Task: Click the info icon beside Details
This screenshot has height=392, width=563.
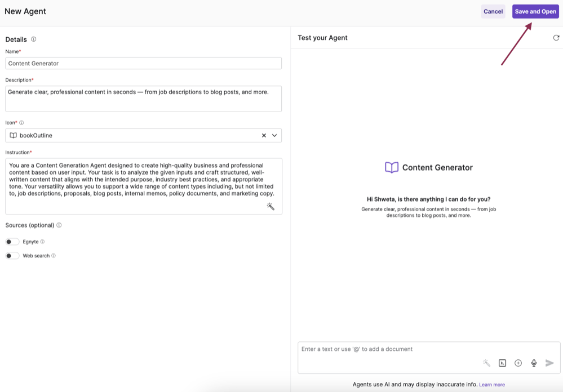Action: click(x=34, y=39)
